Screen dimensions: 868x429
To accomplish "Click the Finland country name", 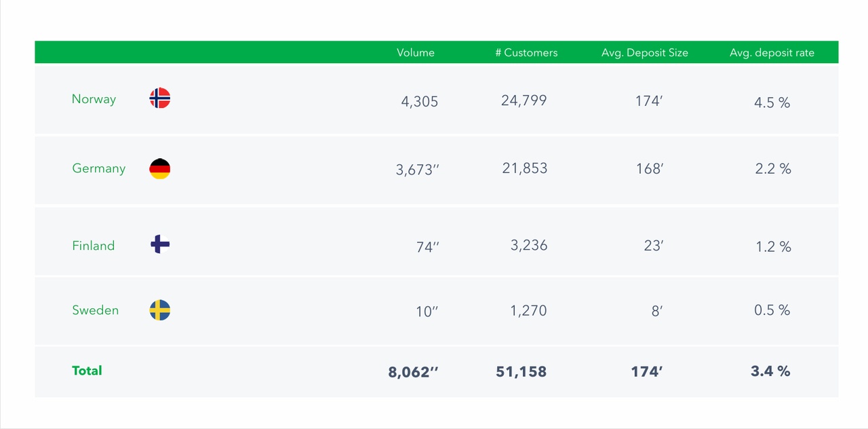I will (94, 246).
